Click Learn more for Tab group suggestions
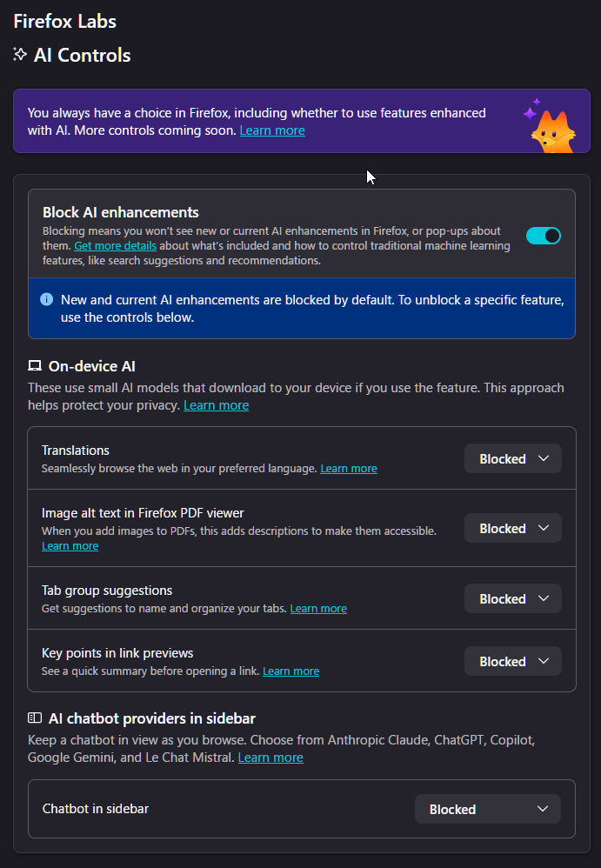This screenshot has height=868, width=601. coord(318,608)
